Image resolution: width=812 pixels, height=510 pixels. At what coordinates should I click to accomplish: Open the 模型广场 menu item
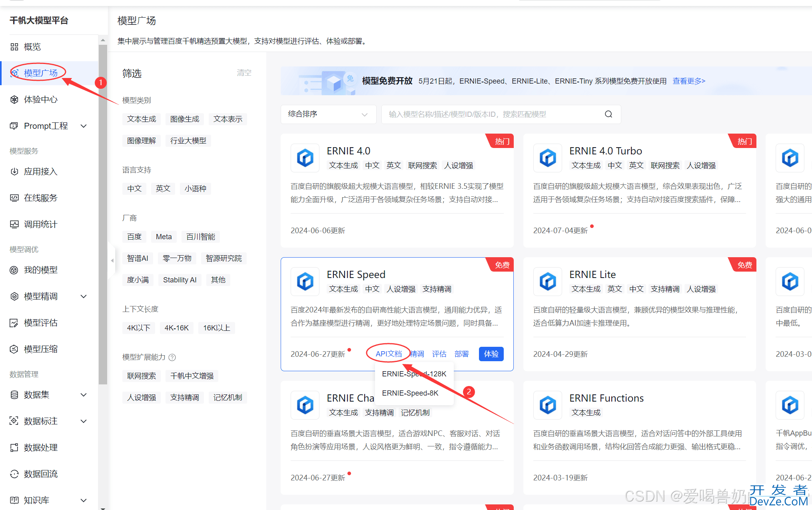(x=49, y=73)
